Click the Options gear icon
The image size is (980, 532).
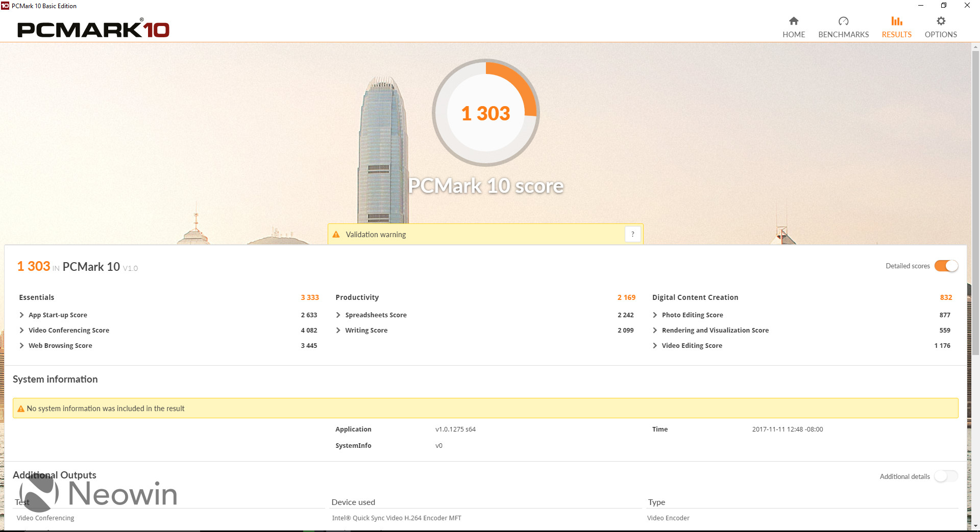[x=941, y=21]
